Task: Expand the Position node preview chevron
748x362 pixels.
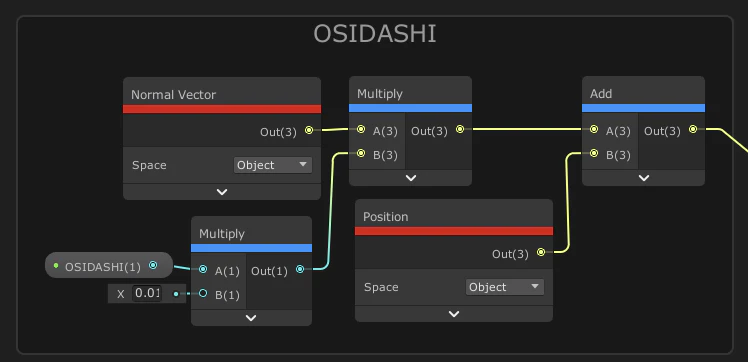Action: [x=454, y=314]
